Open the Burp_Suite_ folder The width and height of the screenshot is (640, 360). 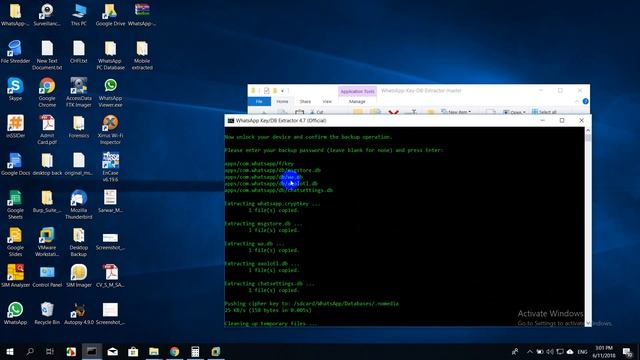47,201
